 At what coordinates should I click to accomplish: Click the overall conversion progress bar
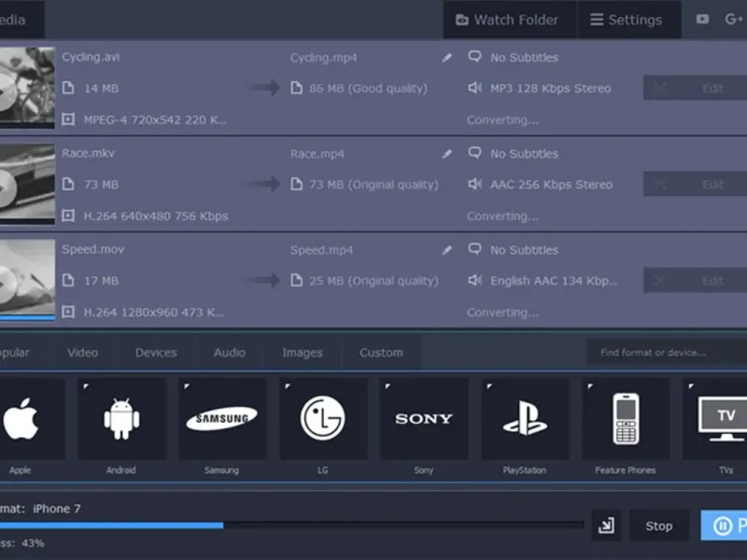click(291, 525)
